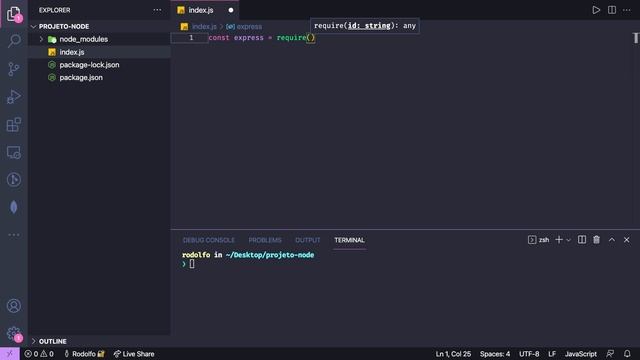Add a new terminal with plus icon

tap(559, 240)
